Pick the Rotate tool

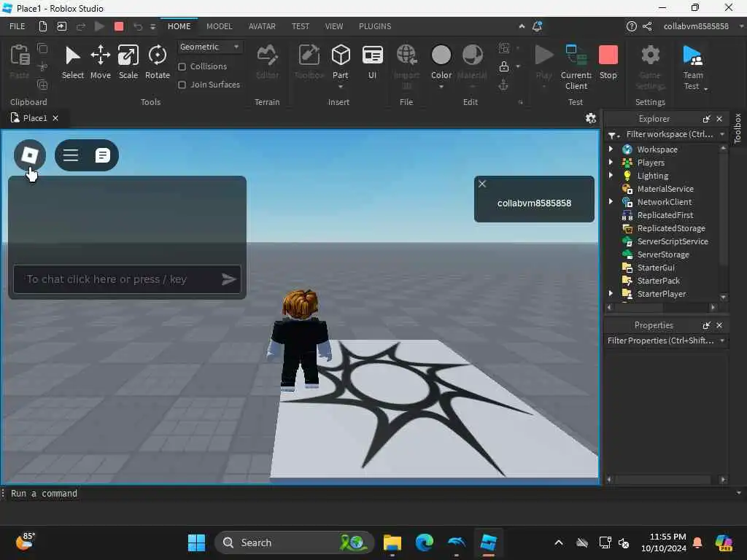[158, 62]
